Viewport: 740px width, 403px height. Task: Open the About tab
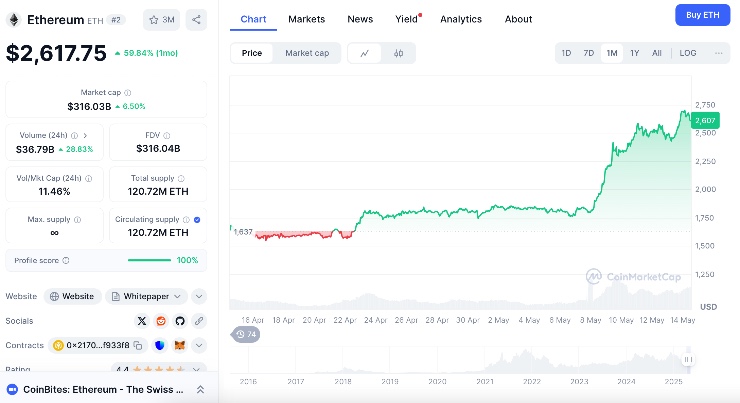tap(518, 19)
